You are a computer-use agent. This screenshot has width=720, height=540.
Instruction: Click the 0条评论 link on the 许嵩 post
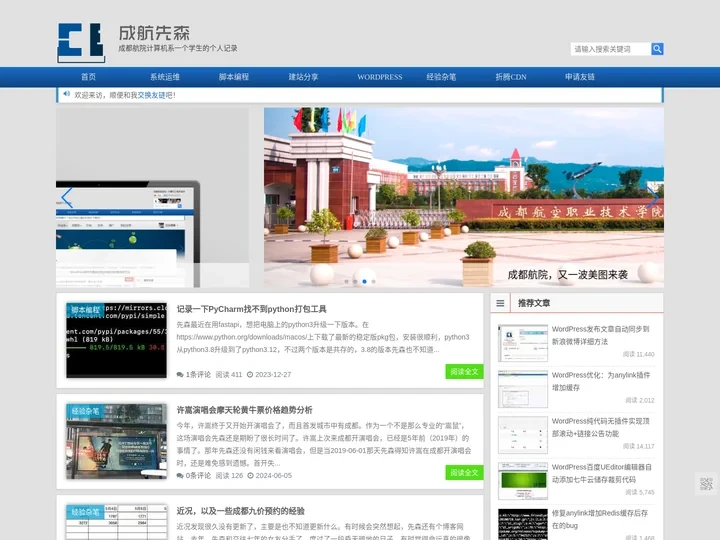(198, 476)
